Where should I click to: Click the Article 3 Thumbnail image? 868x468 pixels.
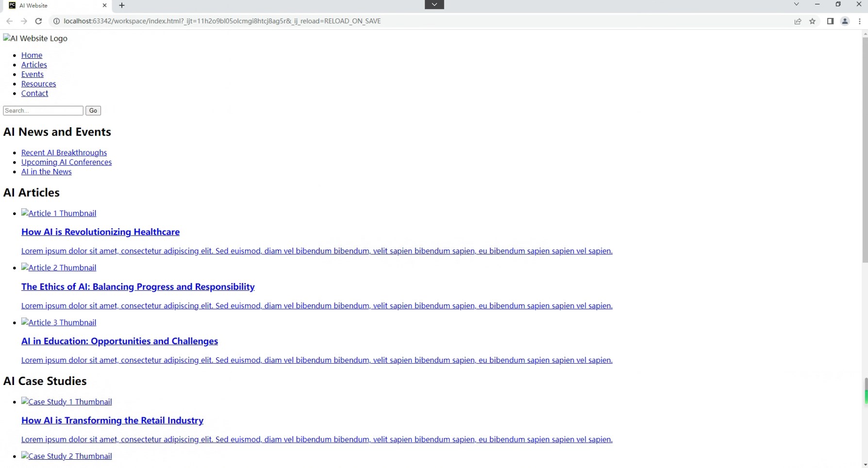[x=59, y=322]
